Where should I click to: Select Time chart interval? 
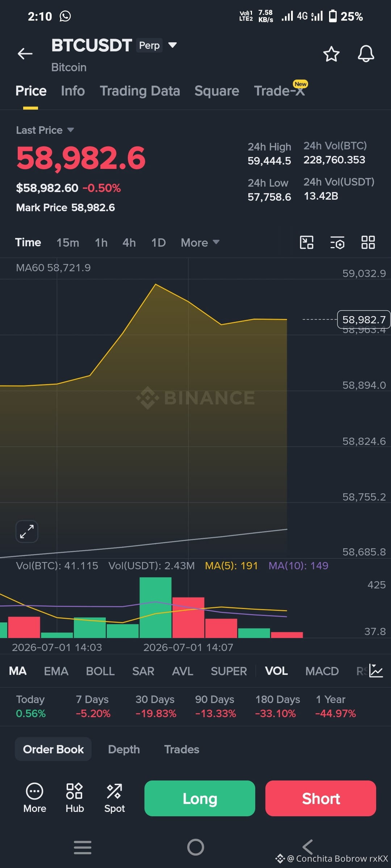pyautogui.click(x=28, y=242)
